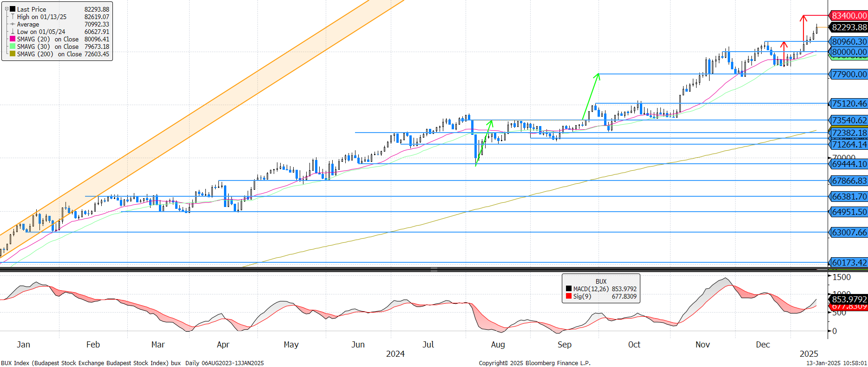Click the Oct label on time axis
This screenshot has height=367, width=868.
coord(634,345)
